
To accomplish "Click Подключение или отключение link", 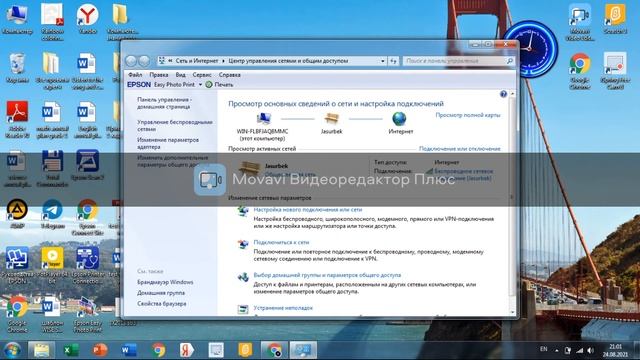I will click(x=460, y=149).
